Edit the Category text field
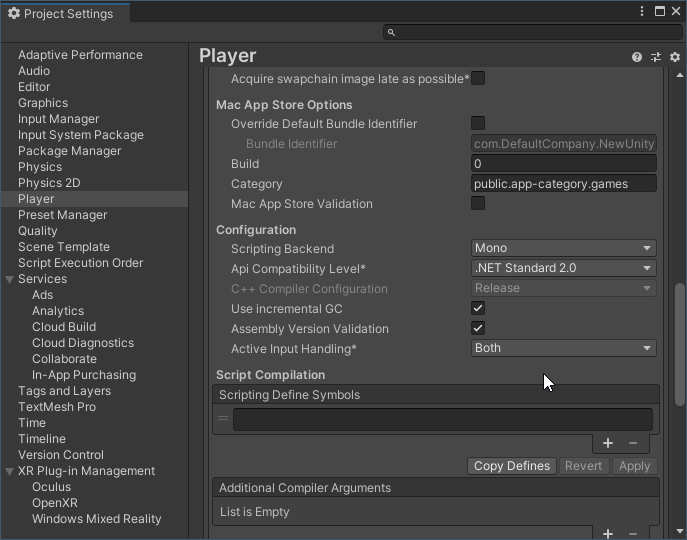 pyautogui.click(x=563, y=184)
